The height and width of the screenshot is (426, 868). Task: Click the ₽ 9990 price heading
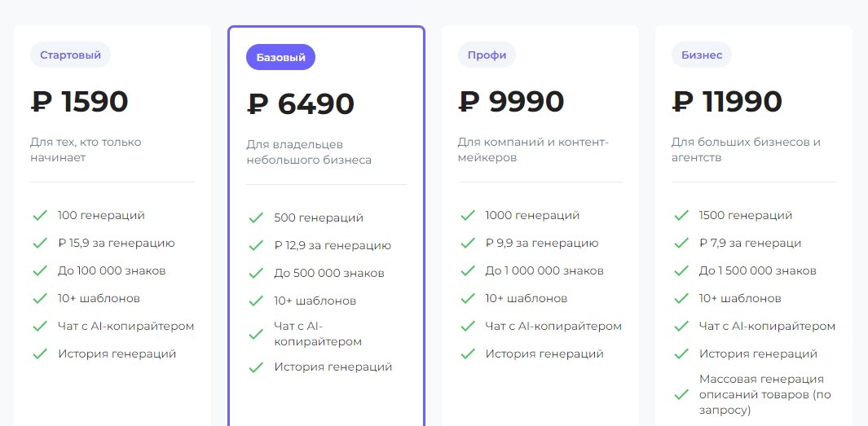tap(512, 102)
